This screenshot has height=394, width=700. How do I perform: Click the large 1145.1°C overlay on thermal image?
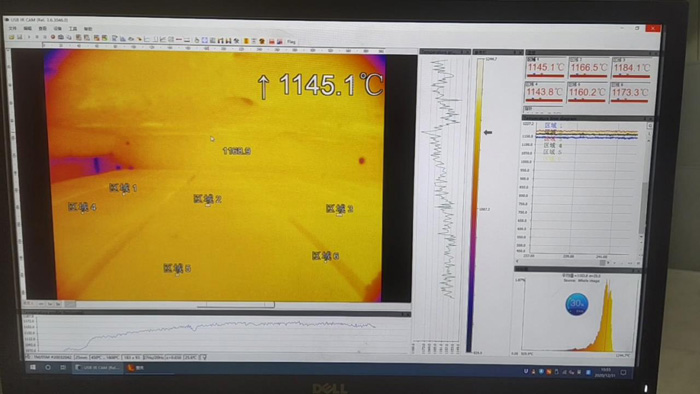click(x=321, y=85)
